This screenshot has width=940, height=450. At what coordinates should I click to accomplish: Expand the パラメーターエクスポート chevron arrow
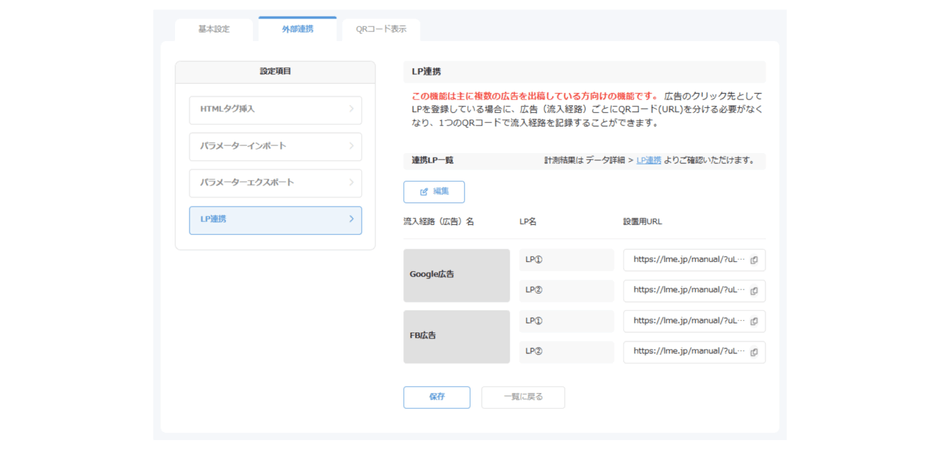(351, 182)
